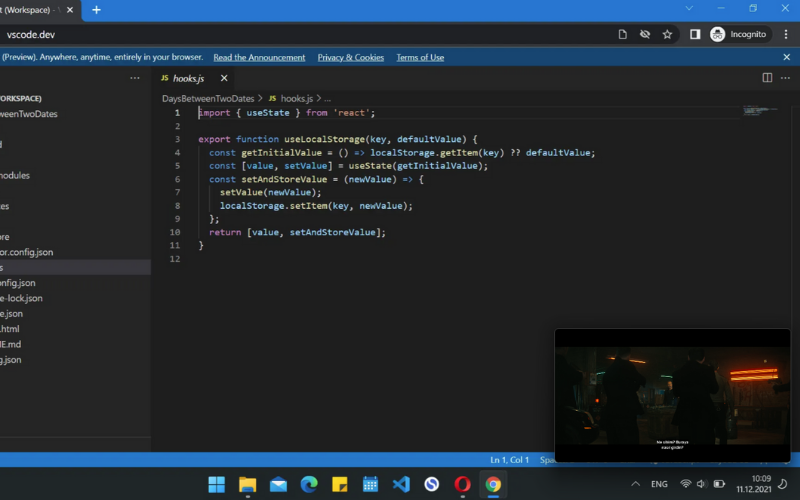Image resolution: width=800 pixels, height=500 pixels.
Task: Open the Privacy & Cookies link
Action: [350, 58]
